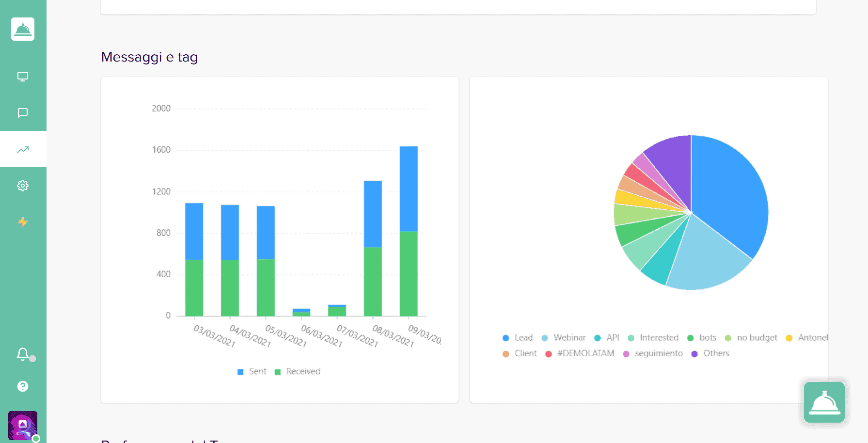Click the 2000 y-axis label
Image resolution: width=868 pixels, height=443 pixels.
[161, 109]
